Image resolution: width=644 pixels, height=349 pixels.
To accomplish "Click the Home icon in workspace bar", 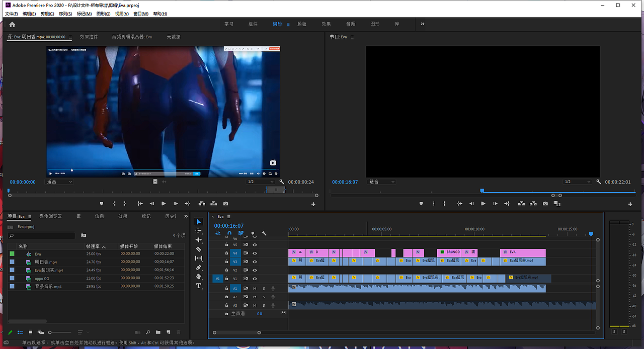I will click(x=12, y=24).
